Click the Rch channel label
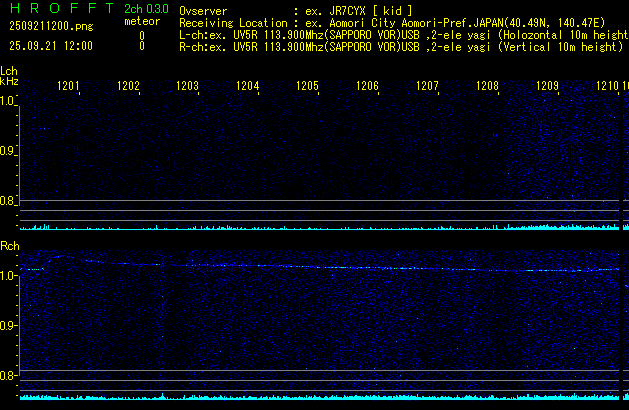This screenshot has width=629, height=410. (10, 246)
